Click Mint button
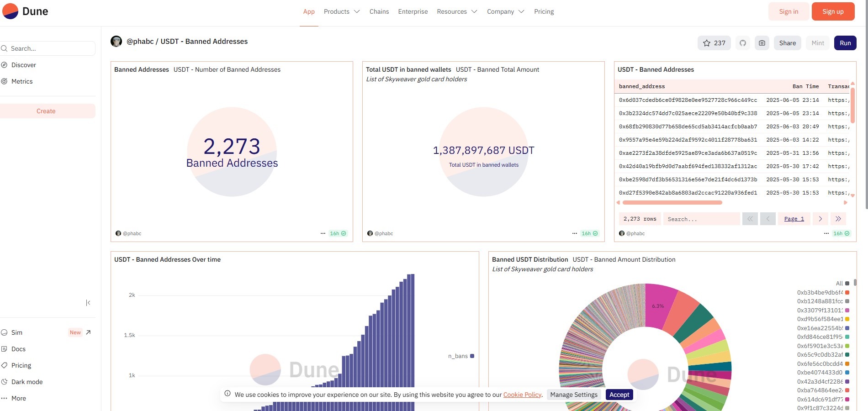Viewport: 868px width, 411px height. pos(818,43)
